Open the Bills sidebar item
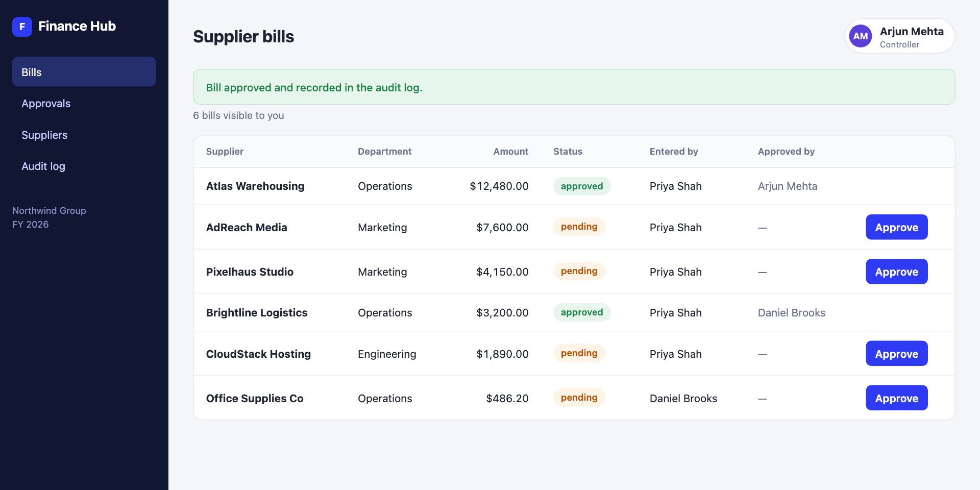Viewport: 980px width, 490px height. click(x=84, y=71)
